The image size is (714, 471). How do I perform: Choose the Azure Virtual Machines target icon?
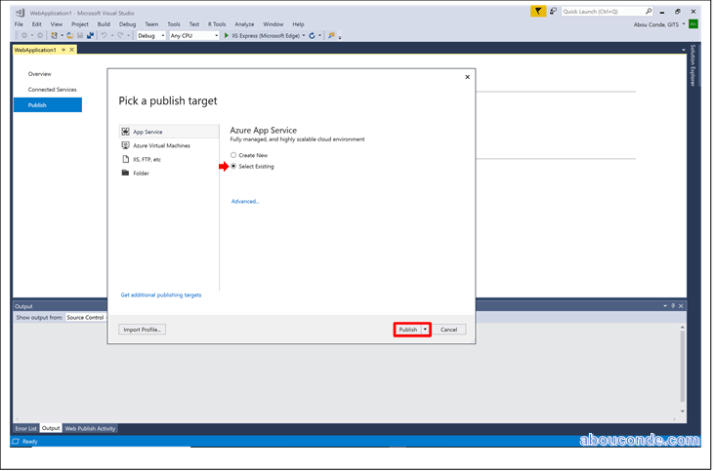(x=125, y=145)
